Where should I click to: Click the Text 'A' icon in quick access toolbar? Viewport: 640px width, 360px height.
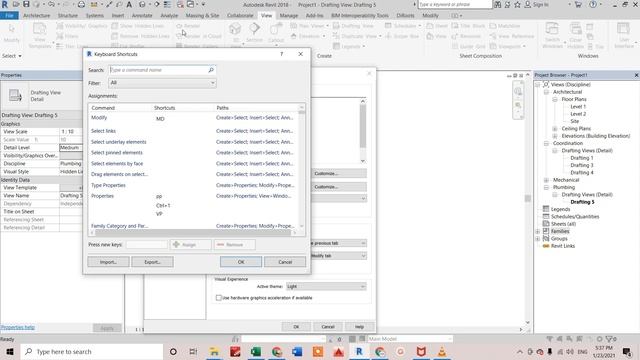tap(129, 4)
